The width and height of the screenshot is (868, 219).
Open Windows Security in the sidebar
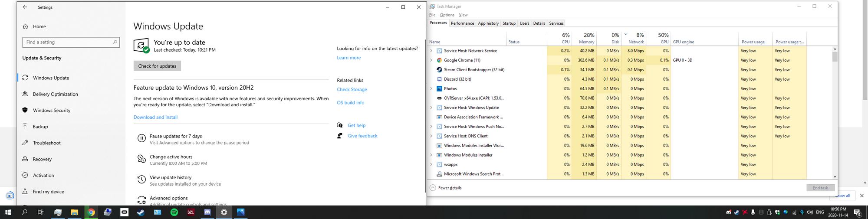pos(52,111)
